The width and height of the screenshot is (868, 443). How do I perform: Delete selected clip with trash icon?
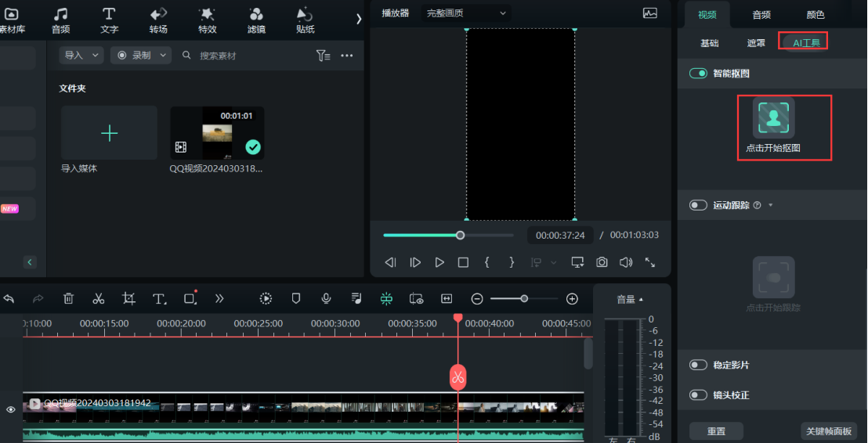[68, 298]
